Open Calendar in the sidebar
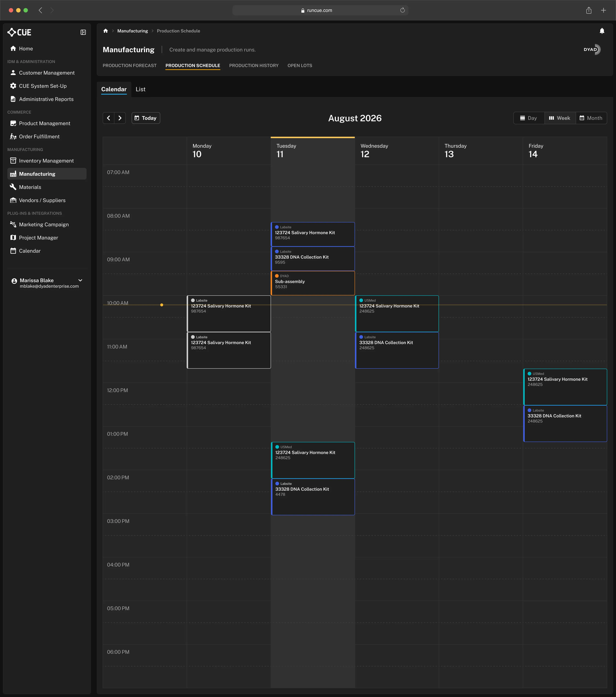Screen dimensions: 616x697 pyautogui.click(x=47, y=251)
